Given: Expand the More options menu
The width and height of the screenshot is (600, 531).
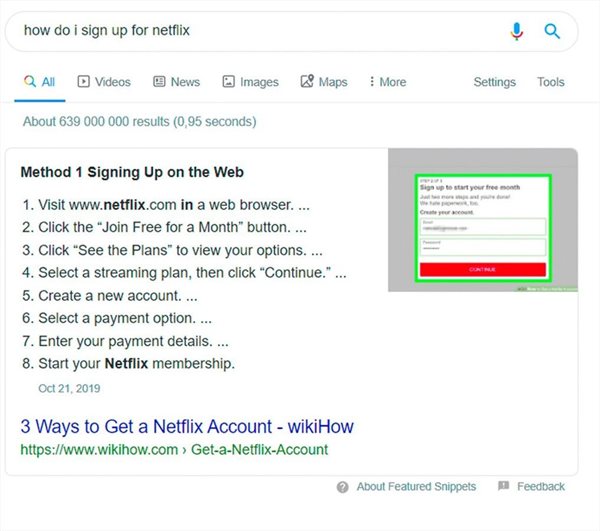Looking at the screenshot, I should click(387, 82).
